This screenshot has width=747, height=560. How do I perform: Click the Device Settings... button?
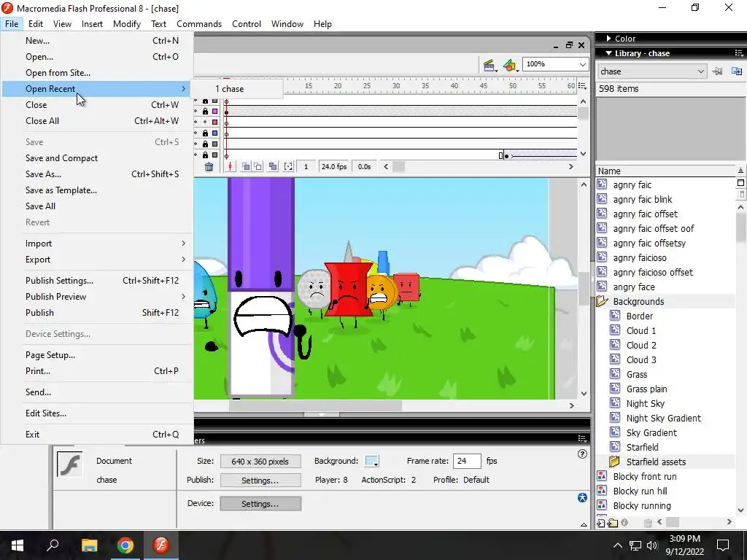(260, 504)
